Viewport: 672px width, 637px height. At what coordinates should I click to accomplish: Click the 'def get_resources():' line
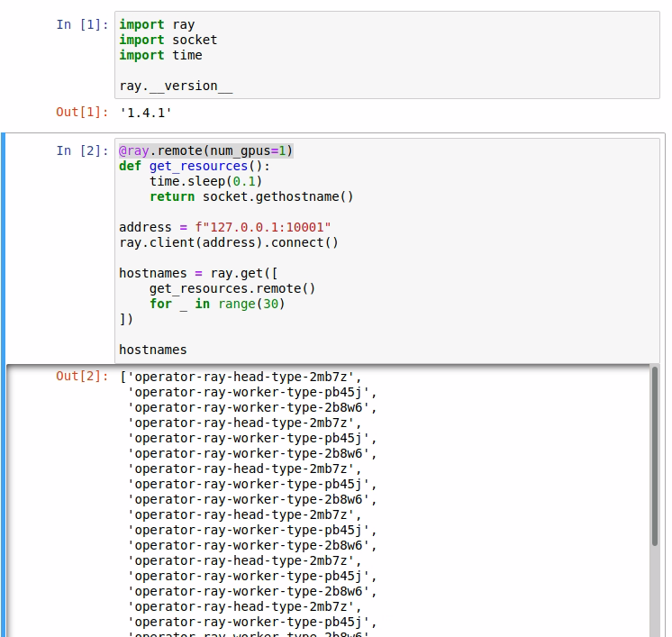point(195,167)
